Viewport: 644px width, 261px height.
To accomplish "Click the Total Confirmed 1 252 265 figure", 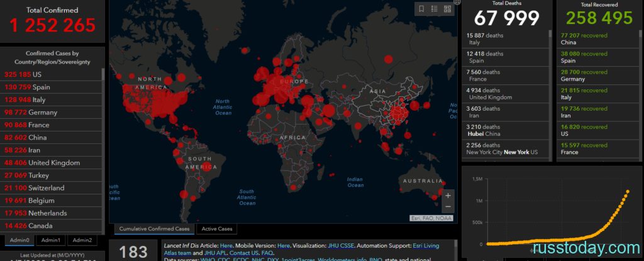I will tap(52, 26).
